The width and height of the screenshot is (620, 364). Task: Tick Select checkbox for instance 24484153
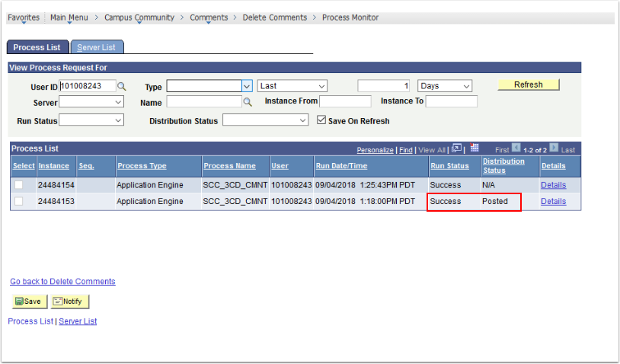point(18,201)
